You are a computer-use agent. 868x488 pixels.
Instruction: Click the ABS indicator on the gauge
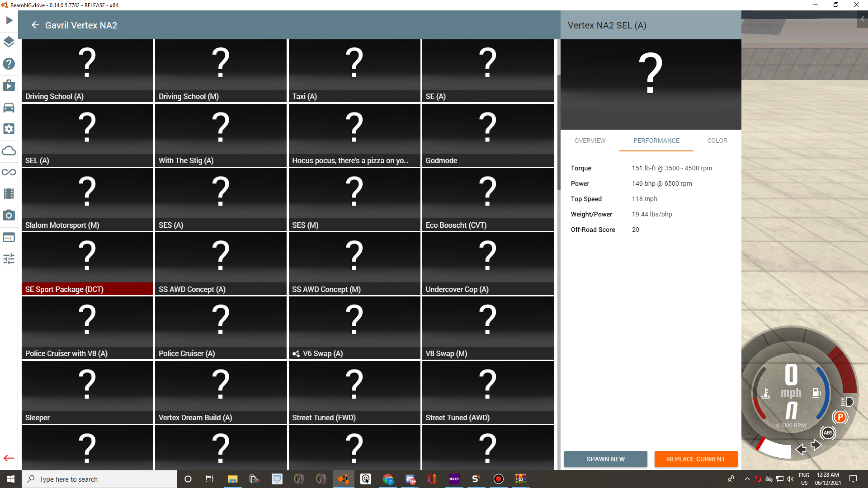(828, 433)
